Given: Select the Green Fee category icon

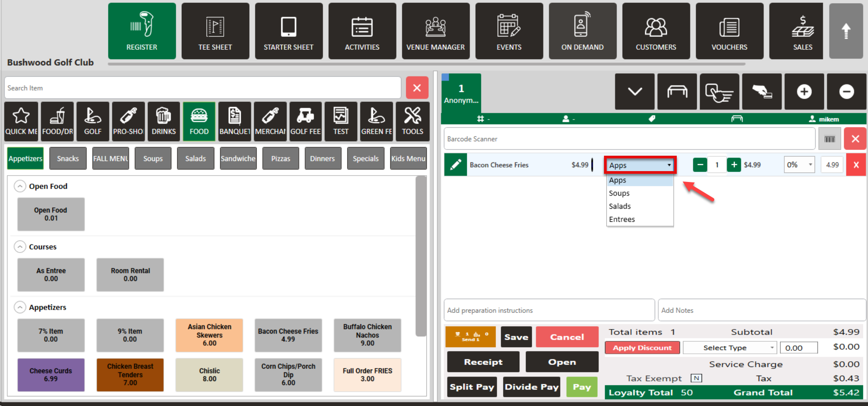Looking at the screenshot, I should [377, 121].
